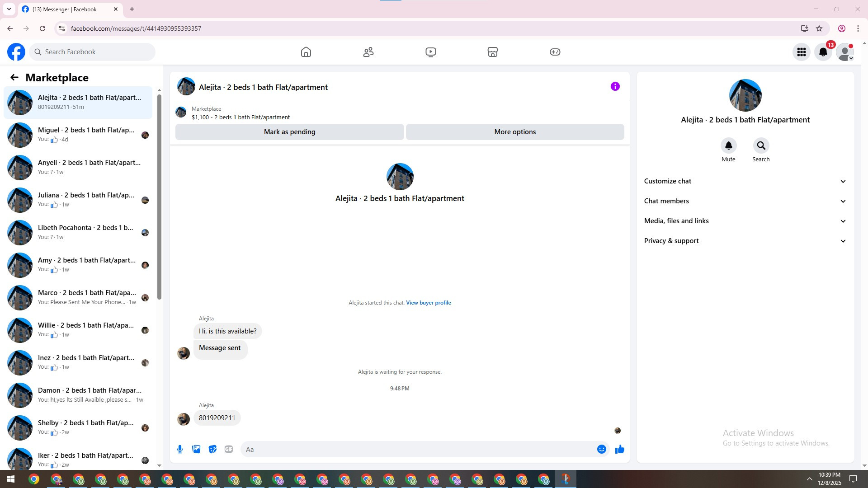Image resolution: width=868 pixels, height=488 pixels.
Task: Bookmark this page with star icon
Action: click(x=819, y=28)
